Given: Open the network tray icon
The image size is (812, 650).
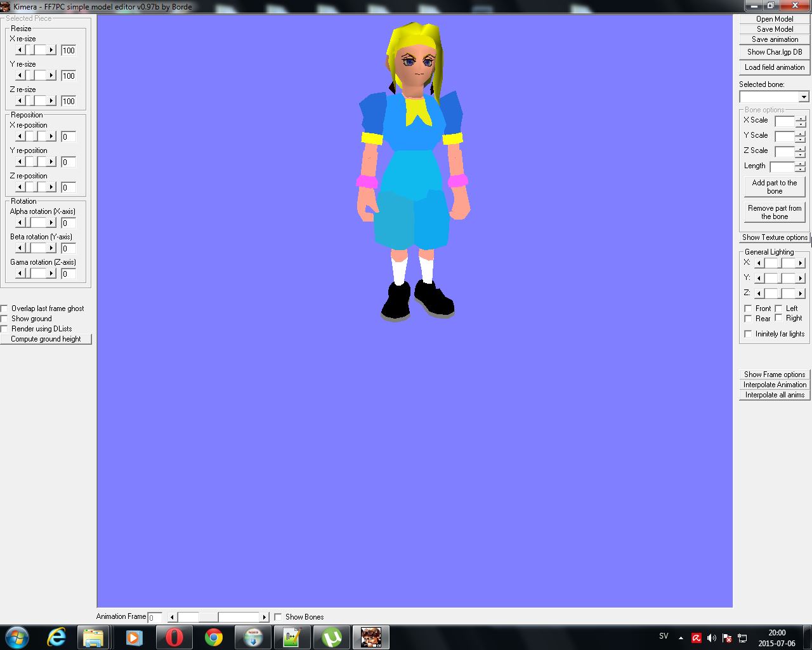Looking at the screenshot, I should (x=742, y=638).
